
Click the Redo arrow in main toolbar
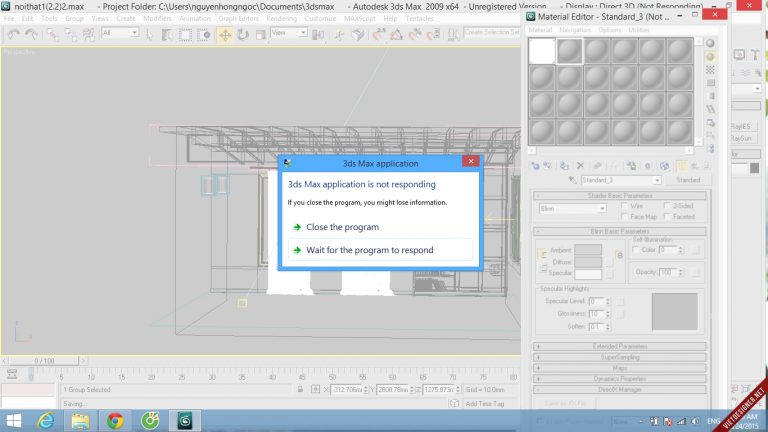point(31,34)
